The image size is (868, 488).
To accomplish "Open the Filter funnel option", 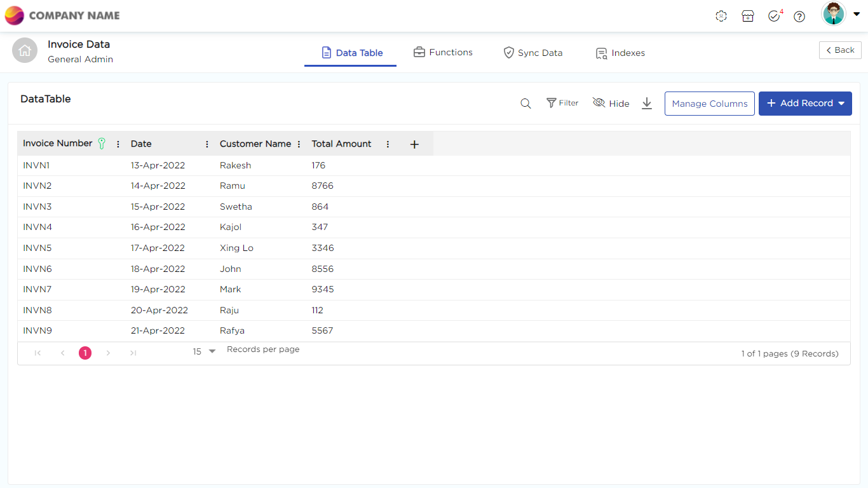I will pyautogui.click(x=562, y=103).
